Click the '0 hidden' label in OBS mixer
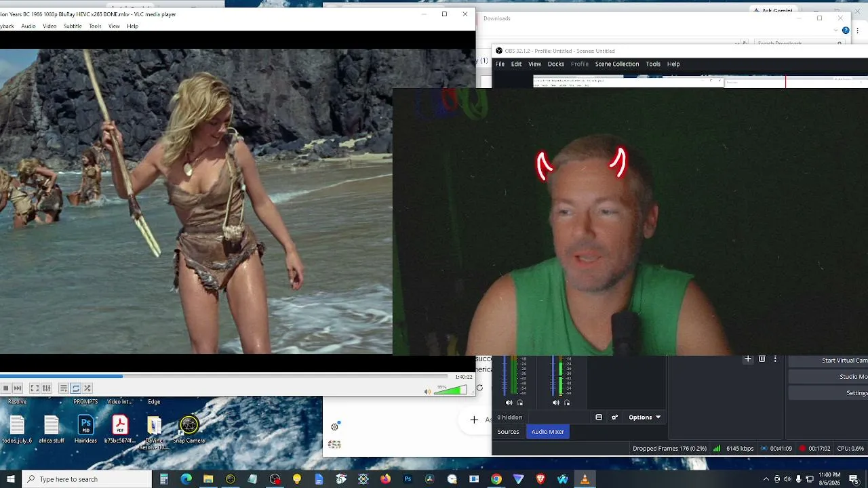 [509, 418]
